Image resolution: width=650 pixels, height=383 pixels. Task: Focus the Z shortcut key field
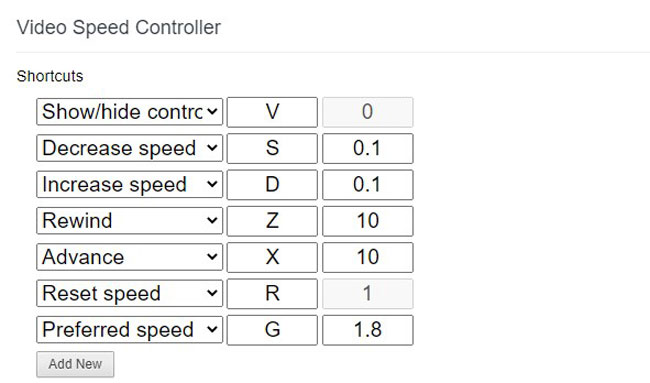click(x=272, y=221)
